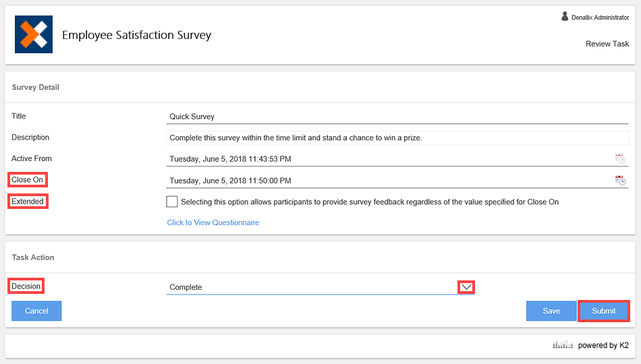This screenshot has width=641, height=364.
Task: Click the Review Task label
Action: click(x=607, y=44)
